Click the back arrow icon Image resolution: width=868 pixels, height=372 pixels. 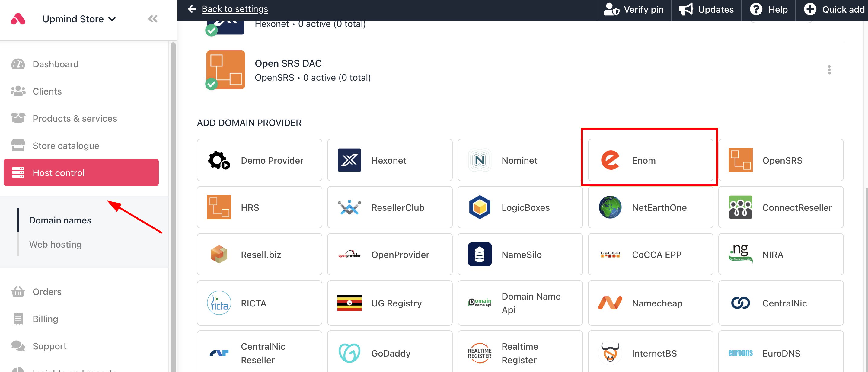pyautogui.click(x=192, y=9)
